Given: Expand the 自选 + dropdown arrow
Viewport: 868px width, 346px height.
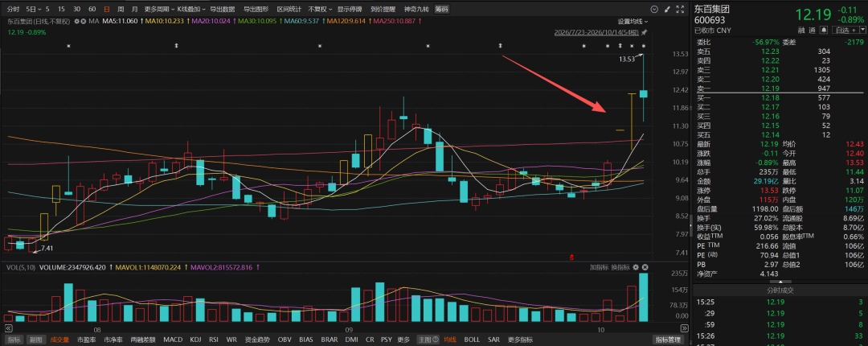Looking at the screenshot, I should 862,30.
